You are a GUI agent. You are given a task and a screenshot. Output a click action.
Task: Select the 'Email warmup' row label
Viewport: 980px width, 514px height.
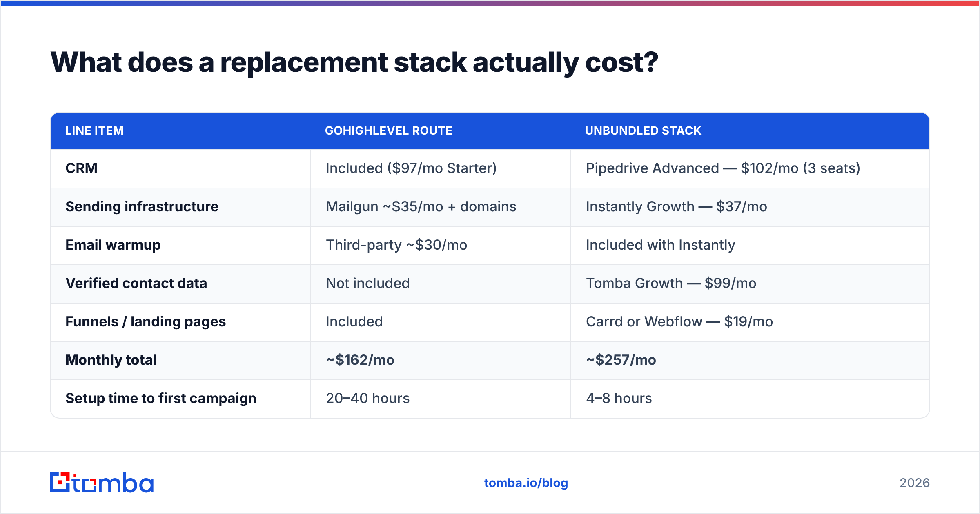click(x=113, y=245)
